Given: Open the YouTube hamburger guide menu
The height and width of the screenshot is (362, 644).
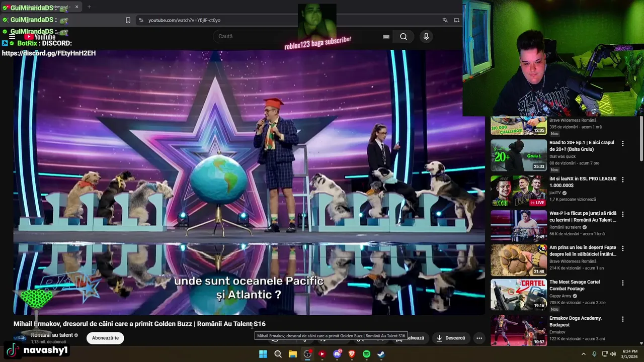Looking at the screenshot, I should (x=12, y=37).
